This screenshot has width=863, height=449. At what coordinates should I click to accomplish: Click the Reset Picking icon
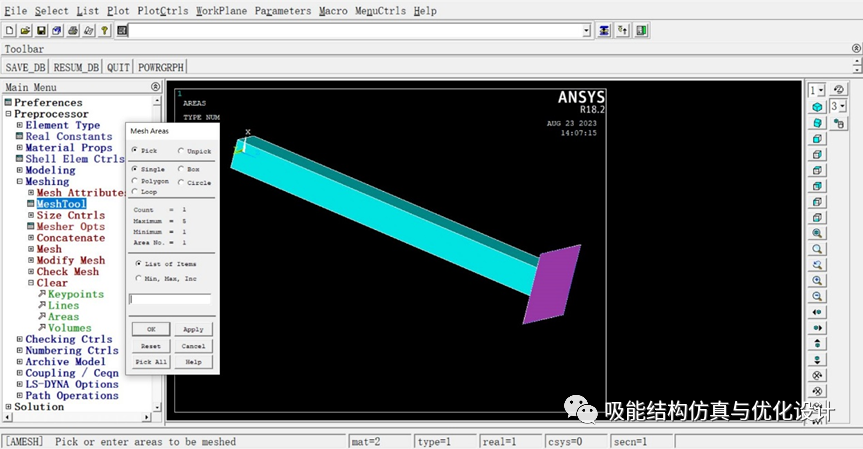[x=622, y=30]
